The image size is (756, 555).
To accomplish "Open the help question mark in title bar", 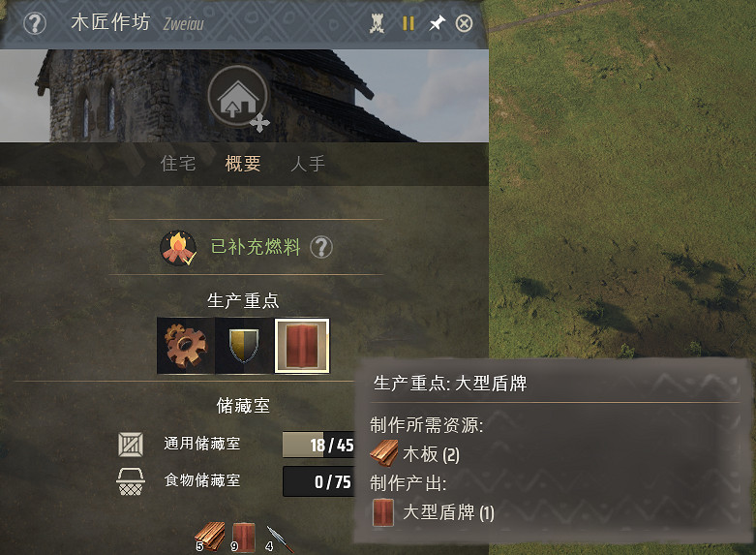I will 35,23.
